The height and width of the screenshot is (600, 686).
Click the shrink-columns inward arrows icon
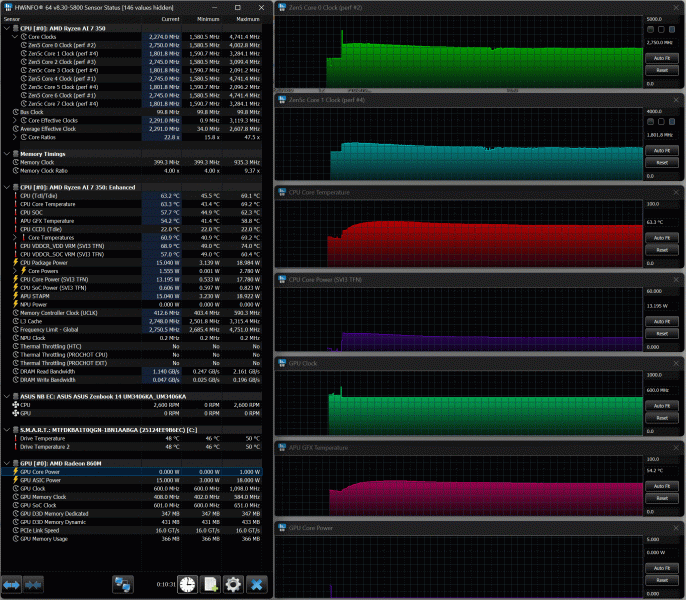click(33, 585)
